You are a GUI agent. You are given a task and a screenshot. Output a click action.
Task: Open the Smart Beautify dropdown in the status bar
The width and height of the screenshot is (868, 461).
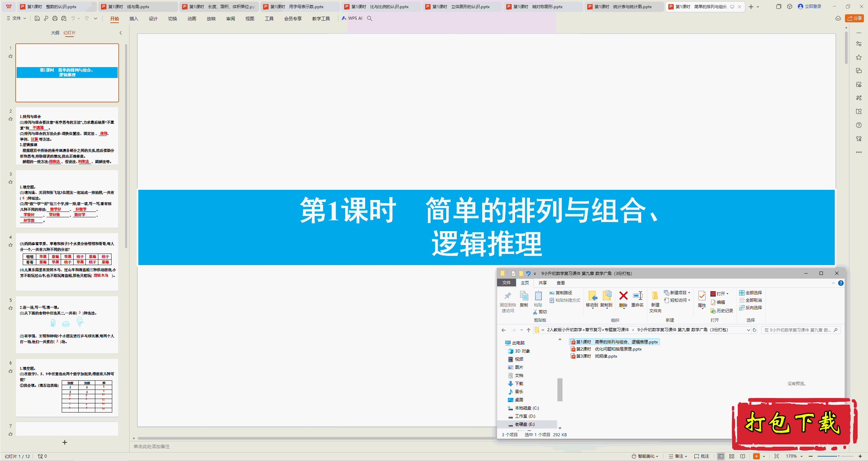pyautogui.click(x=645, y=456)
